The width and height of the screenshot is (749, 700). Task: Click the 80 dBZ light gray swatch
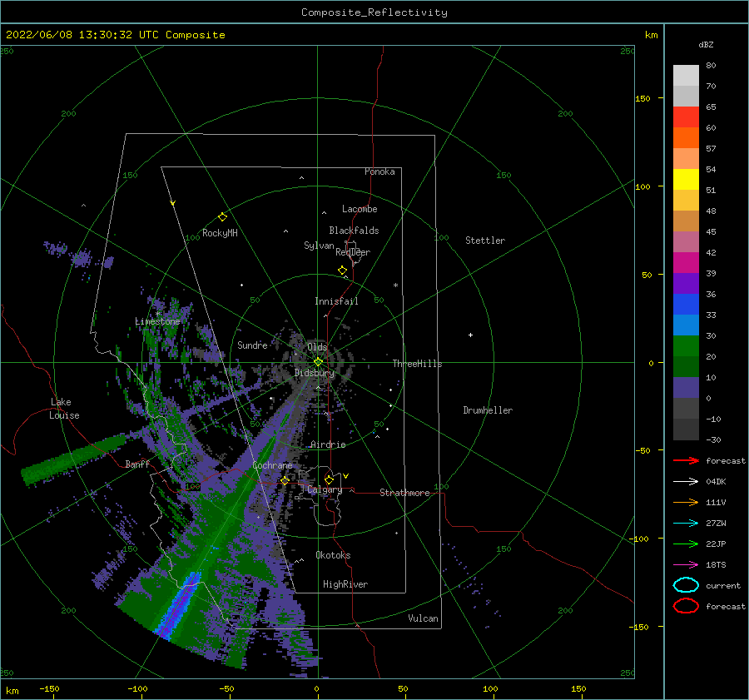coord(686,76)
